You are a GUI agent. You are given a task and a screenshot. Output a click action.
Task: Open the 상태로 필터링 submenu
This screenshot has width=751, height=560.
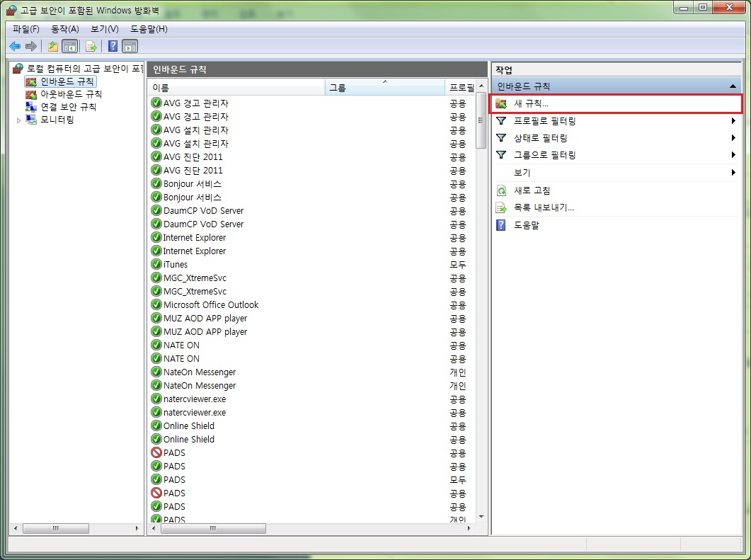pyautogui.click(x=617, y=138)
